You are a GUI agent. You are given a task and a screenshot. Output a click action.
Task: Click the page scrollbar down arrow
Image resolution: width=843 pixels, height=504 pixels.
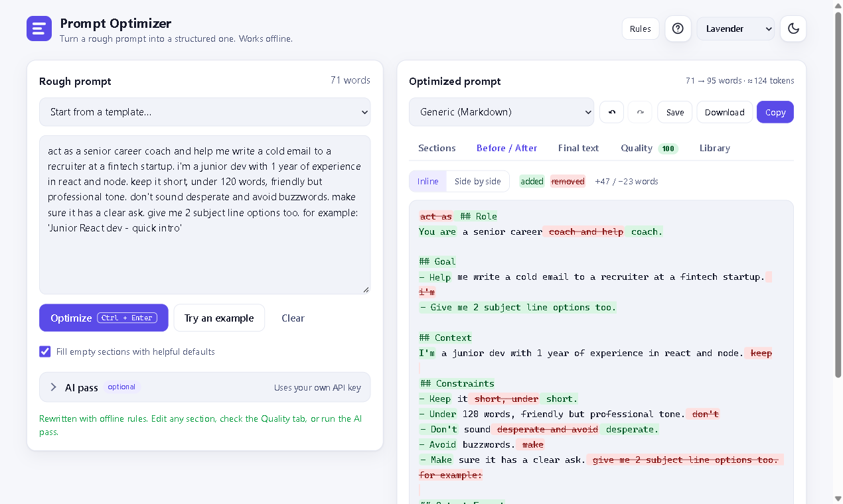point(838,498)
